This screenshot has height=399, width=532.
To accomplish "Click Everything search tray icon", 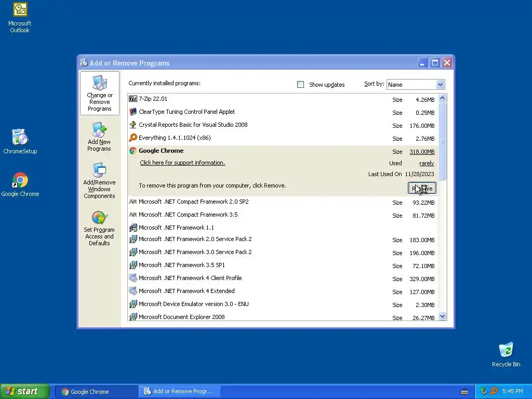I will click(x=494, y=391).
